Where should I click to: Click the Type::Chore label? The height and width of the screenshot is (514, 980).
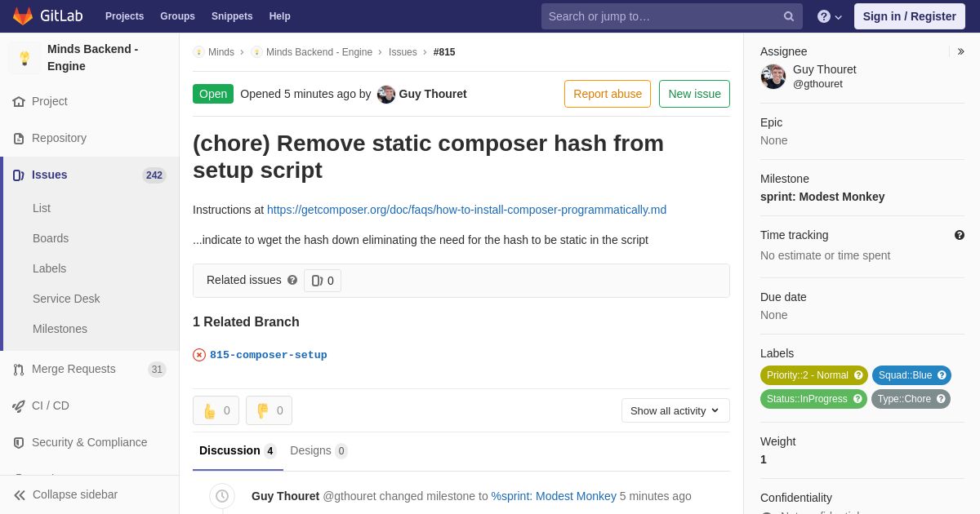tap(911, 399)
